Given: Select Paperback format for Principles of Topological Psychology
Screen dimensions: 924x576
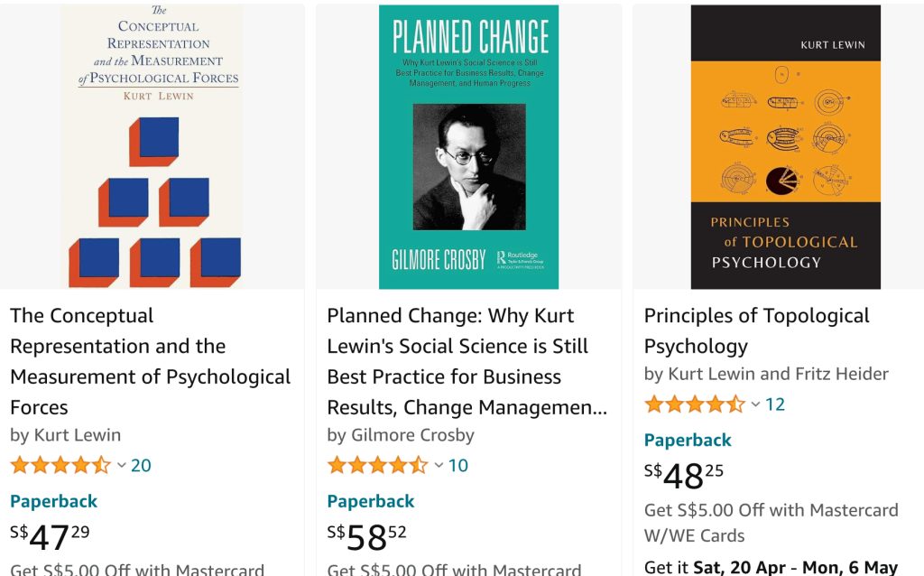Looking at the screenshot, I should tap(688, 440).
